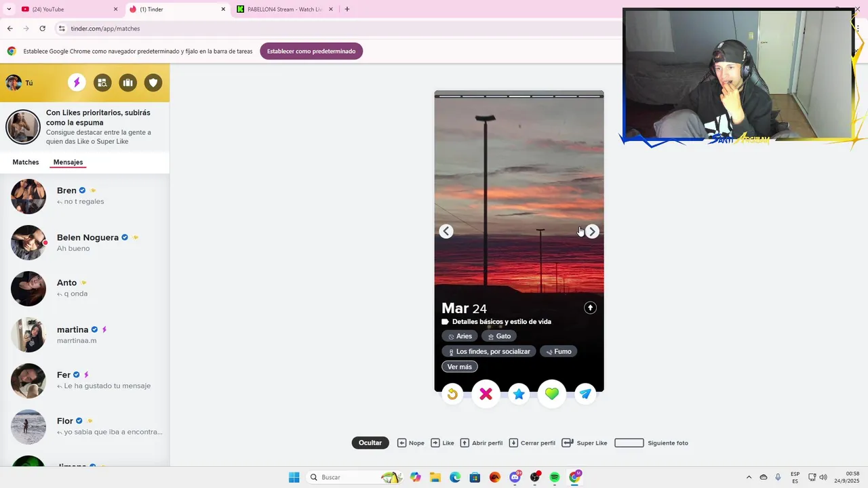Open the volume control in system tray

[x=823, y=477]
